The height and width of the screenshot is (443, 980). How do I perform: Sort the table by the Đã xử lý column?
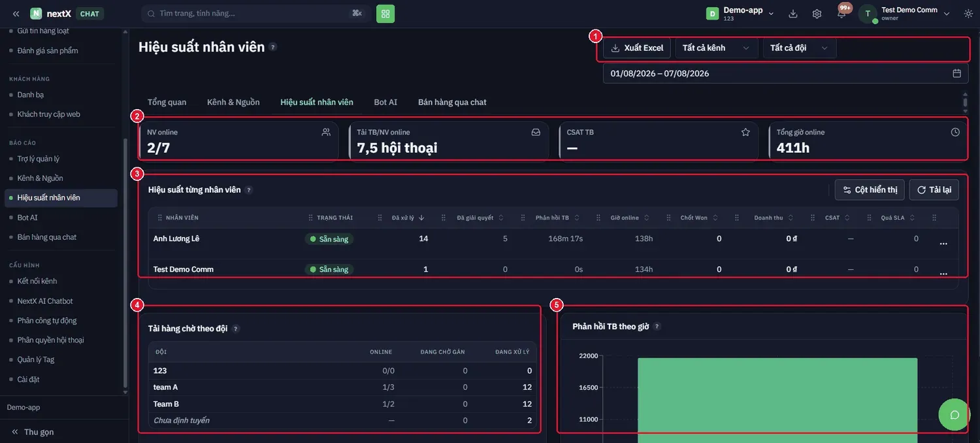tap(408, 218)
